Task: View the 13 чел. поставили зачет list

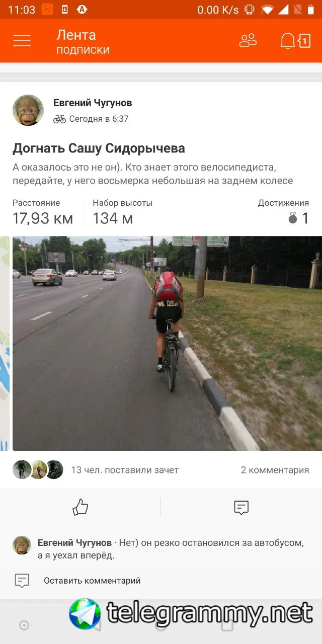Action: [125, 470]
